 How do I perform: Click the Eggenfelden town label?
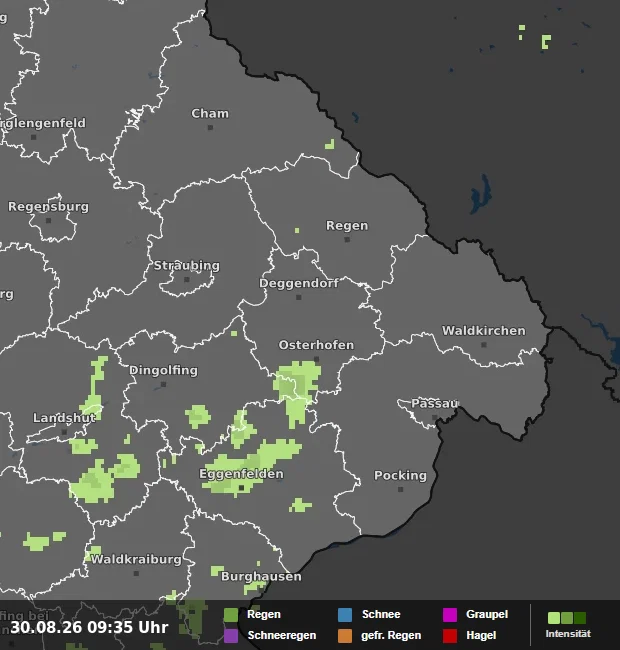241,474
